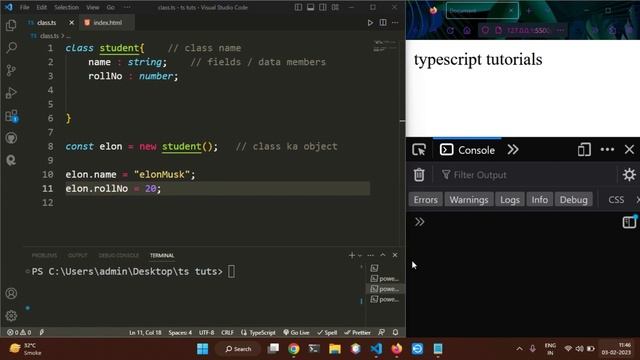This screenshot has width=640, height=360.
Task: Toggle the Debug console filter
Action: (573, 200)
